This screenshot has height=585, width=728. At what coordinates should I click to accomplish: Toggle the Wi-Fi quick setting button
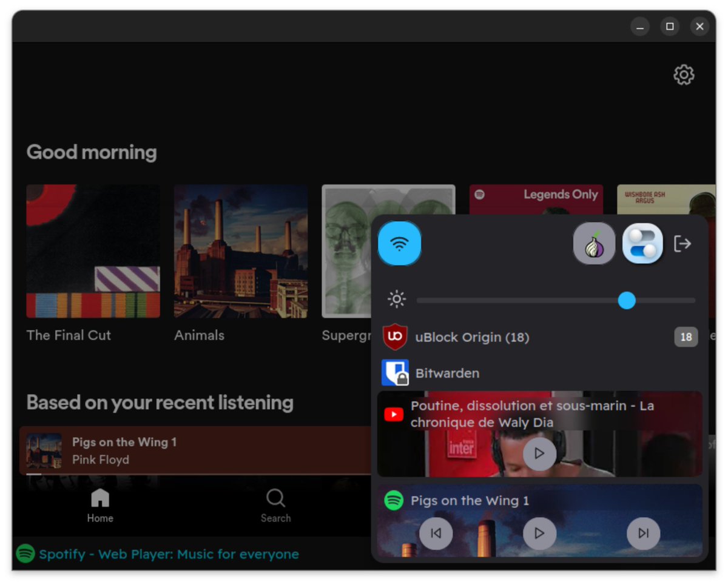[x=399, y=244]
